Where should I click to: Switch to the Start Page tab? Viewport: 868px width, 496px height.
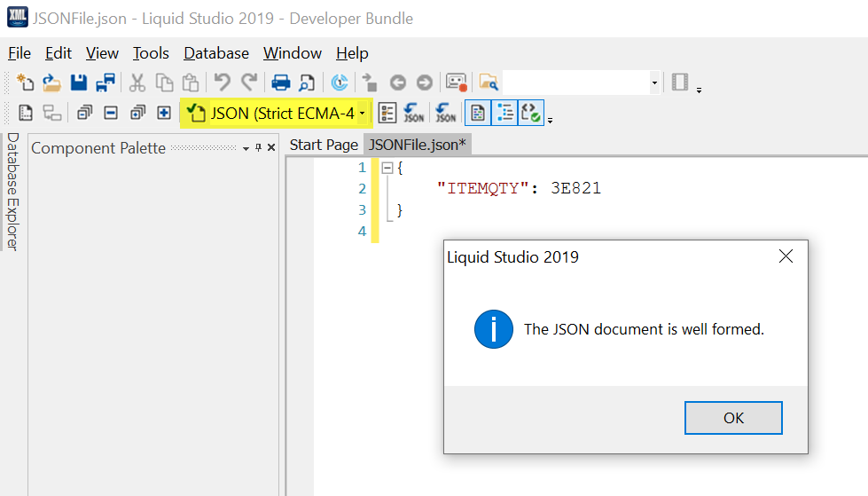point(324,145)
